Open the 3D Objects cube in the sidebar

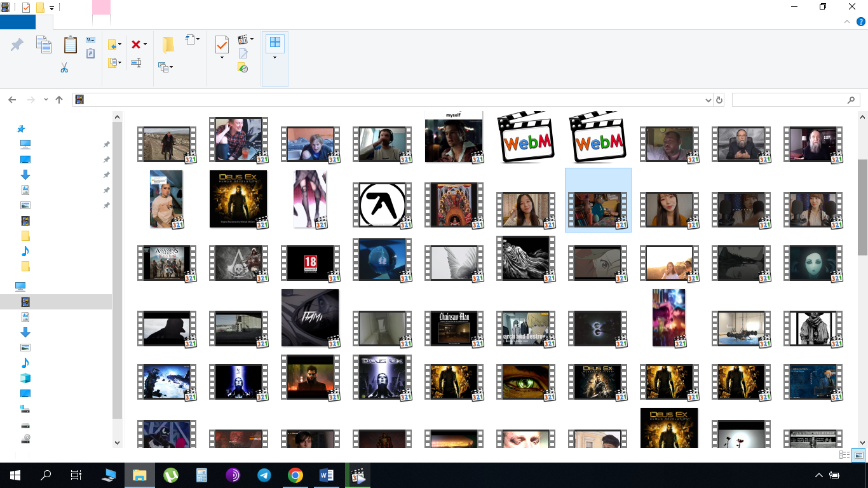(x=25, y=378)
